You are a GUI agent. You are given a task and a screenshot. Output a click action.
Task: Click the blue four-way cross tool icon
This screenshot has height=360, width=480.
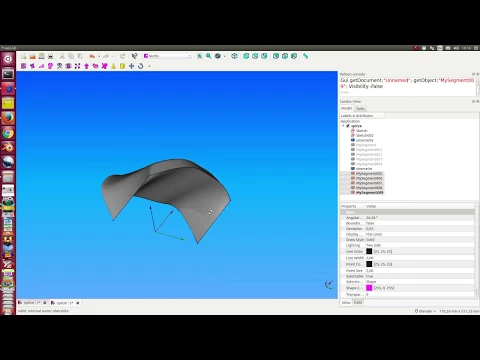tap(131, 66)
